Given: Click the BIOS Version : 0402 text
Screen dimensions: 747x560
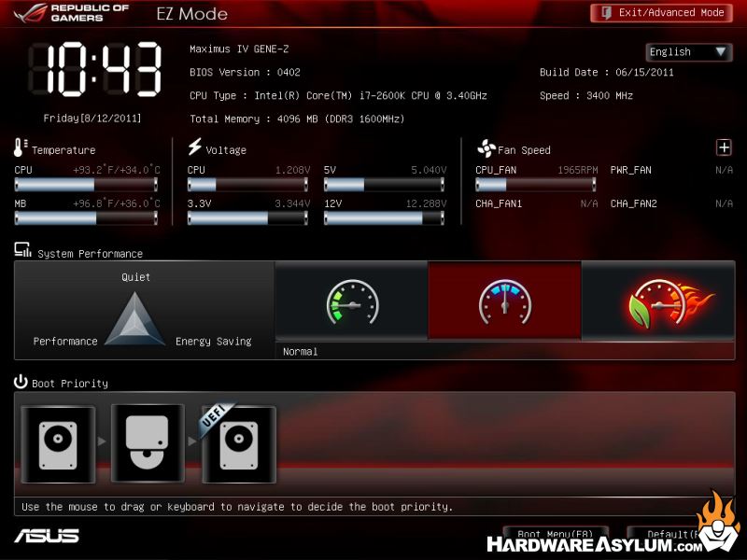Looking at the screenshot, I should (x=245, y=73).
